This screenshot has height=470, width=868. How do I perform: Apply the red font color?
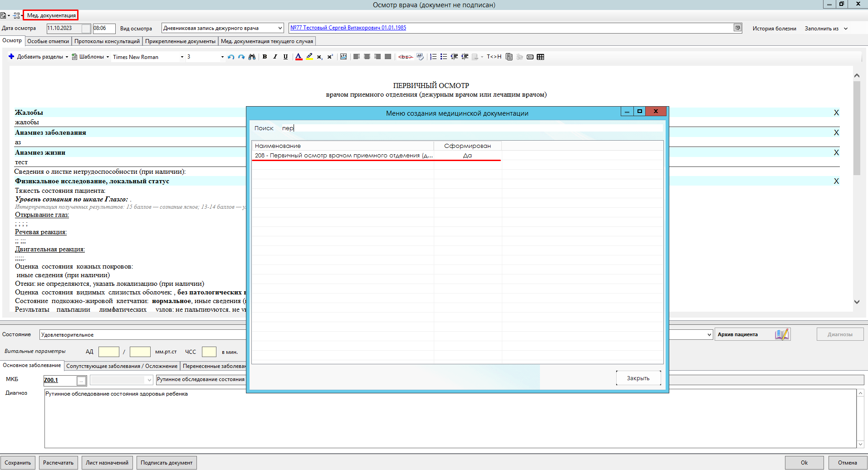(299, 57)
